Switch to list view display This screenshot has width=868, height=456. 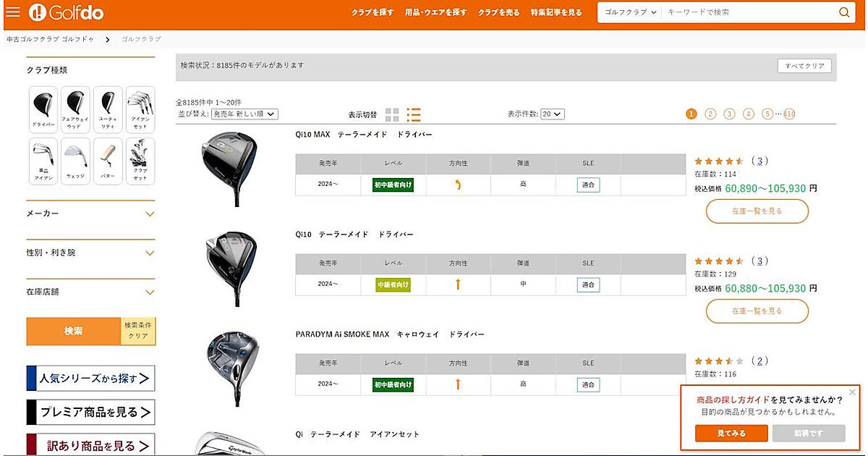pyautogui.click(x=414, y=114)
